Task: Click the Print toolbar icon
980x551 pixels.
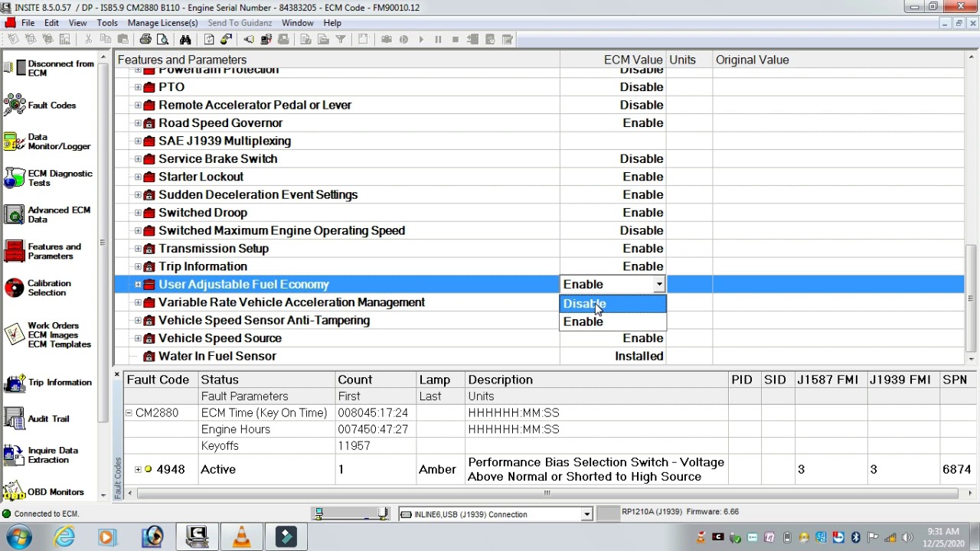Action: coord(145,39)
